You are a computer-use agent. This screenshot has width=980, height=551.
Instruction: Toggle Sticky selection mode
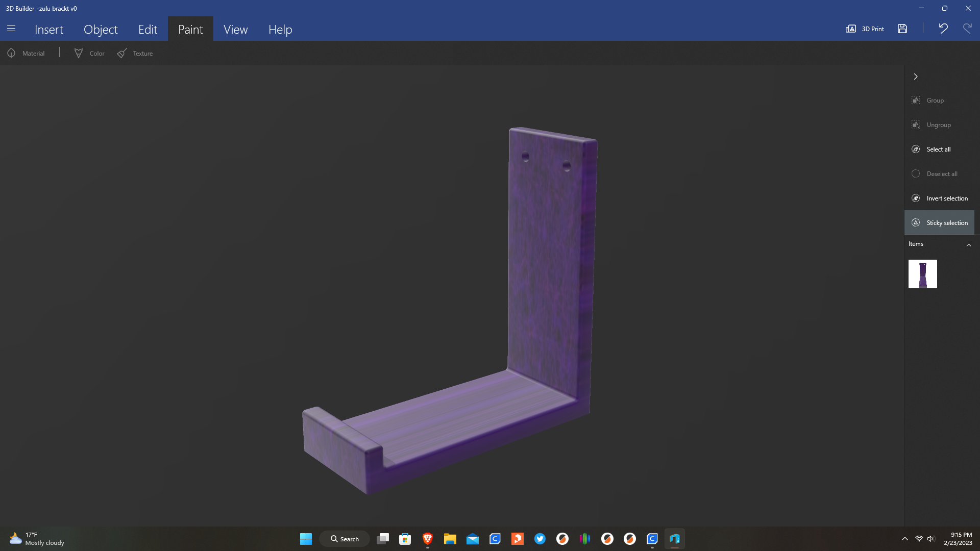[x=939, y=223]
